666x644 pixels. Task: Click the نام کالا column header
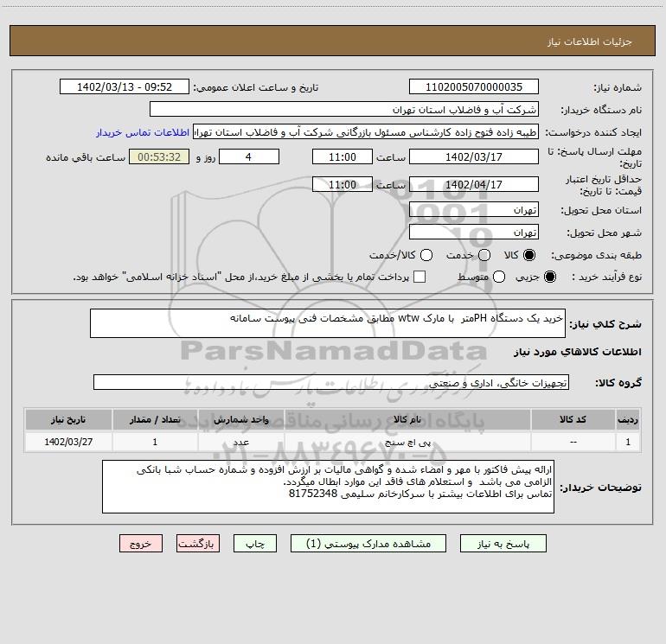pyautogui.click(x=407, y=419)
